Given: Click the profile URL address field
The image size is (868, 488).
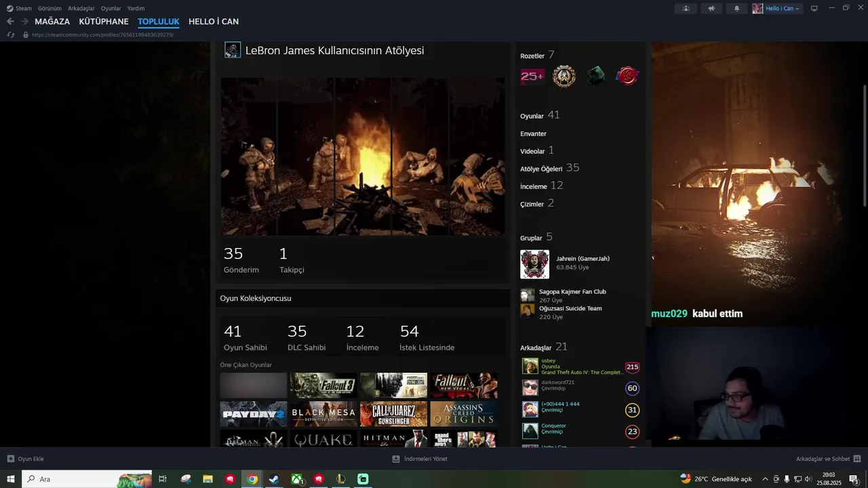Looking at the screenshot, I should 102,35.
